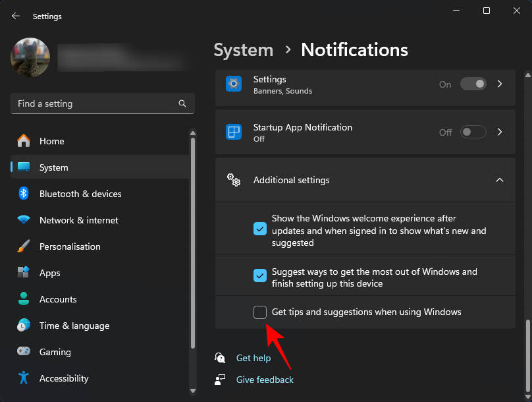
Task: Maximize the Settings window
Action: pos(487,11)
